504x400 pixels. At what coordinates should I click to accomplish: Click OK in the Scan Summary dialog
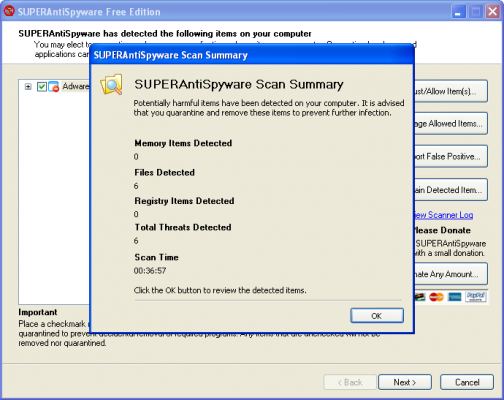pyautogui.click(x=377, y=315)
